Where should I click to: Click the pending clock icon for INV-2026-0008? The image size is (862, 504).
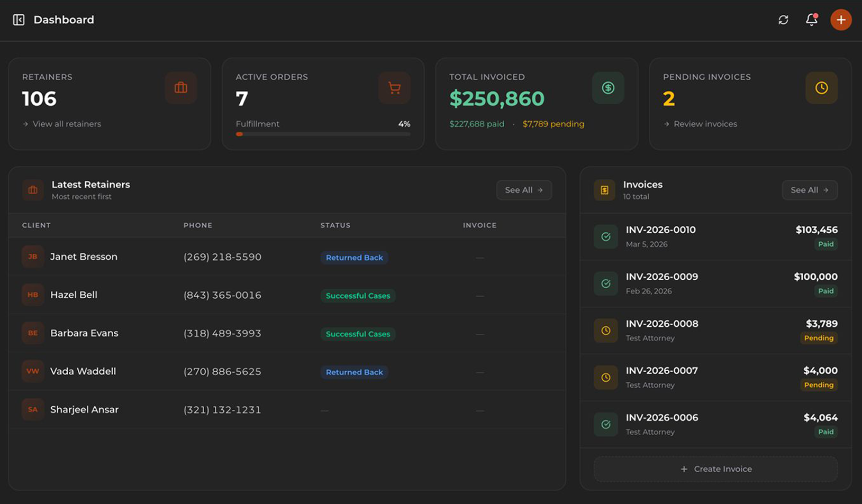pyautogui.click(x=606, y=331)
